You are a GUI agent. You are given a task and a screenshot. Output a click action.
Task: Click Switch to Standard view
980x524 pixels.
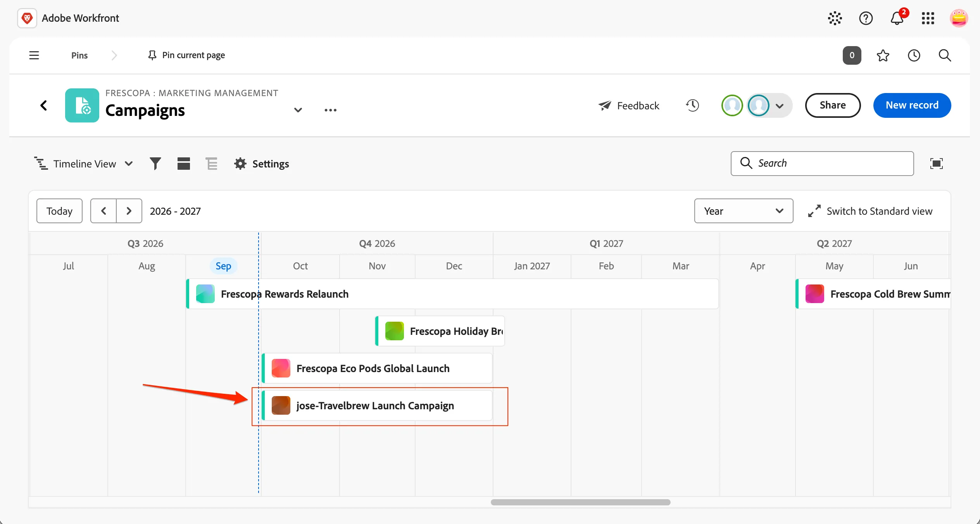click(x=870, y=211)
